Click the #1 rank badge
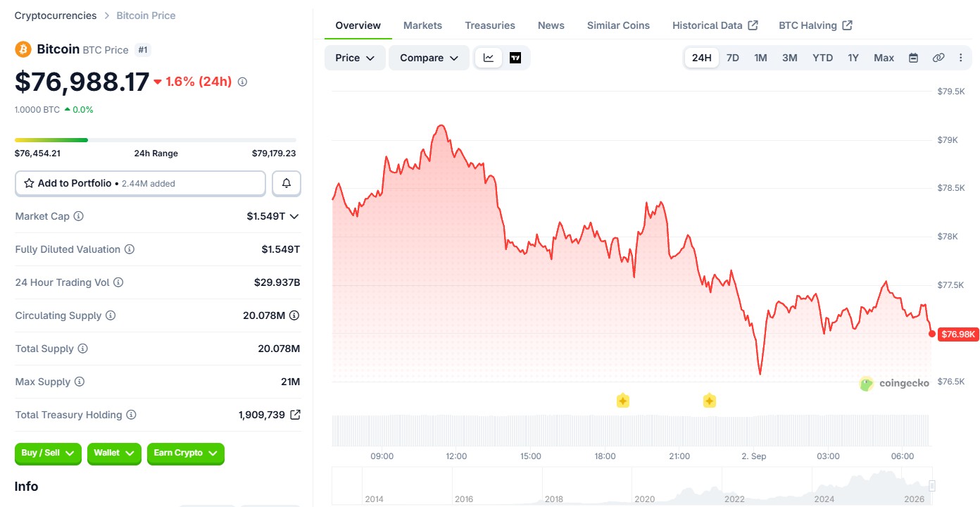Image resolution: width=980 pixels, height=507 pixels. 143,50
